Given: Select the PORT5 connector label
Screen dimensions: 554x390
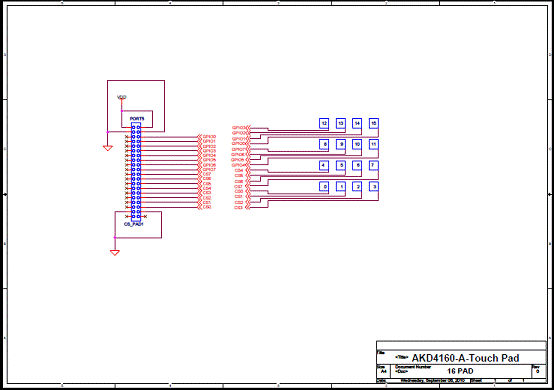Looking at the screenshot, I should click(137, 119).
